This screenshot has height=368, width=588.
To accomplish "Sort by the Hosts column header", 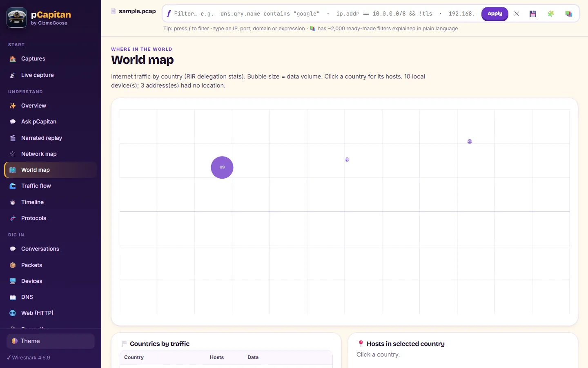I will point(217,357).
